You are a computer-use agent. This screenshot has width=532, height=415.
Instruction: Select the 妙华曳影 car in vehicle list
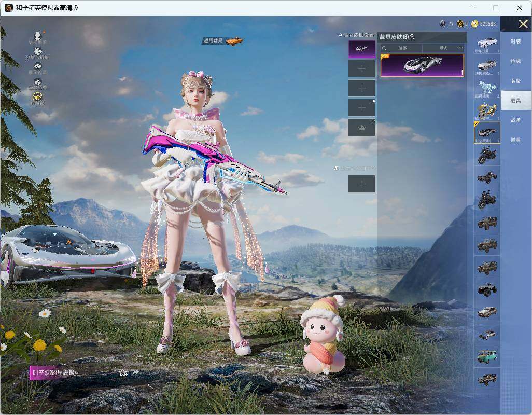pos(487,44)
